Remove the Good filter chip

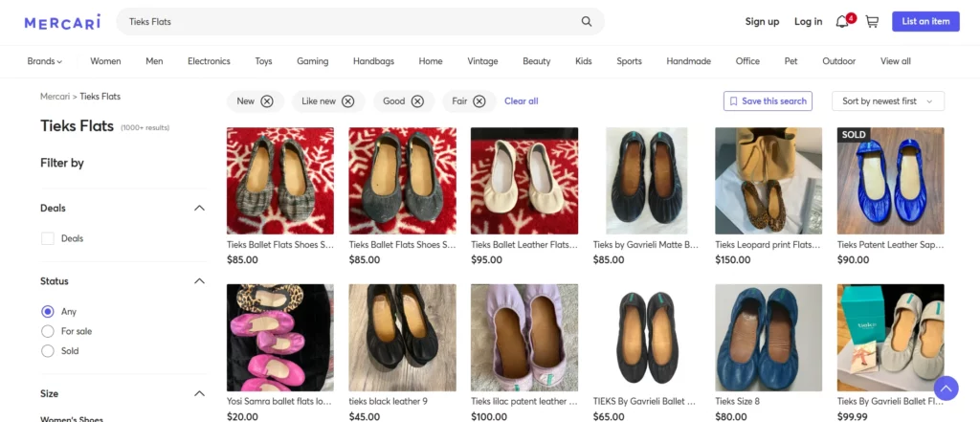coord(417,101)
